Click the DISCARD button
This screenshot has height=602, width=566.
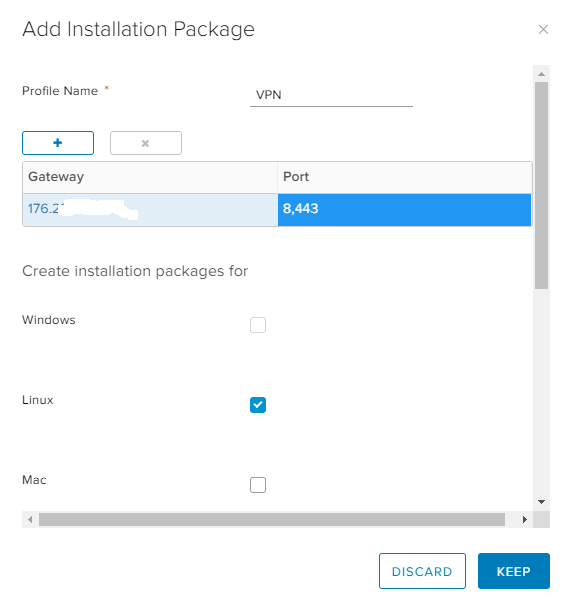click(422, 571)
